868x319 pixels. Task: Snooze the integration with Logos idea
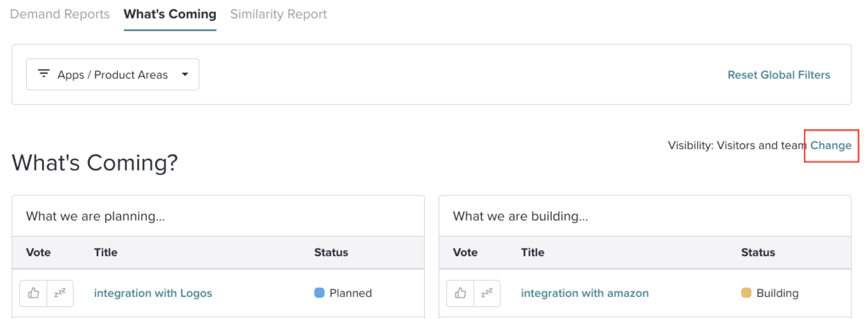pyautogui.click(x=60, y=293)
